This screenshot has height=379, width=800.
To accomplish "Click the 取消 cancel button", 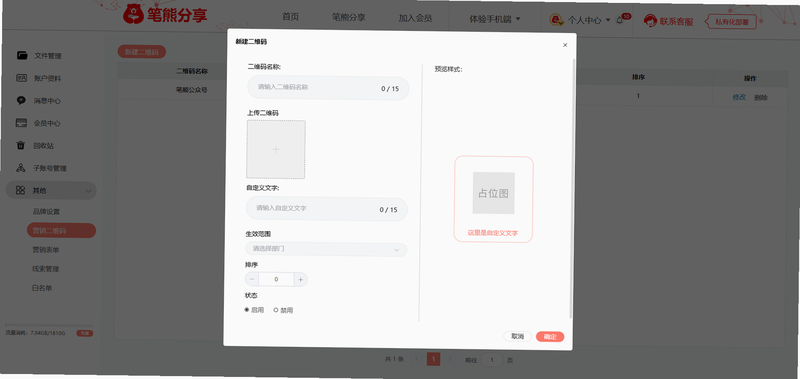I will [517, 337].
